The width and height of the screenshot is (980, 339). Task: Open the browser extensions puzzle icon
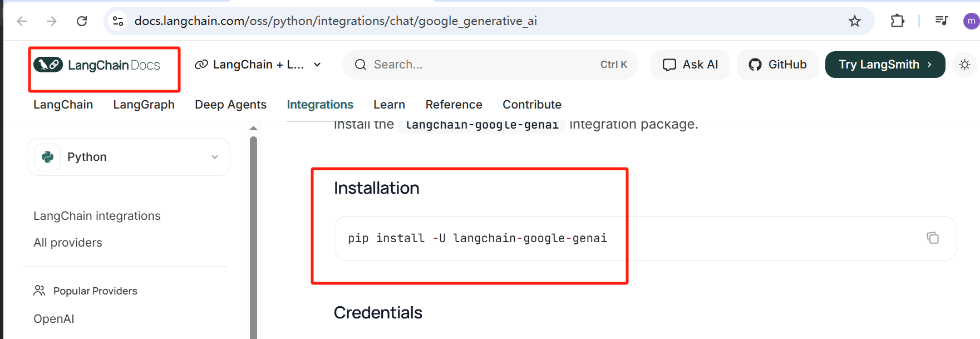[x=897, y=21]
